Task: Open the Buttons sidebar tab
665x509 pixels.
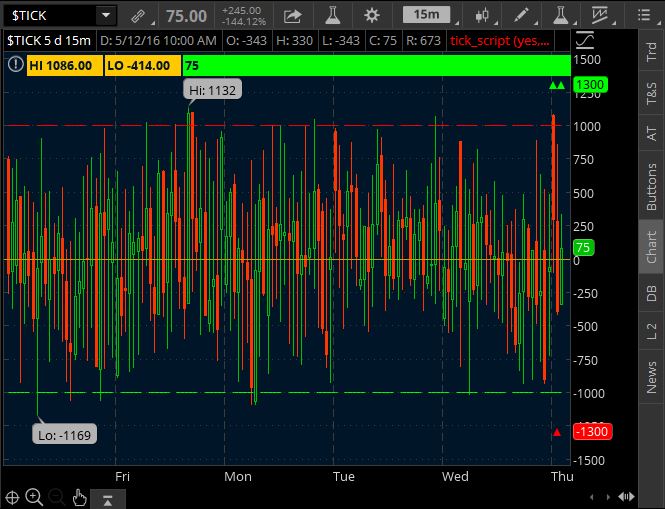Action: pyautogui.click(x=652, y=187)
